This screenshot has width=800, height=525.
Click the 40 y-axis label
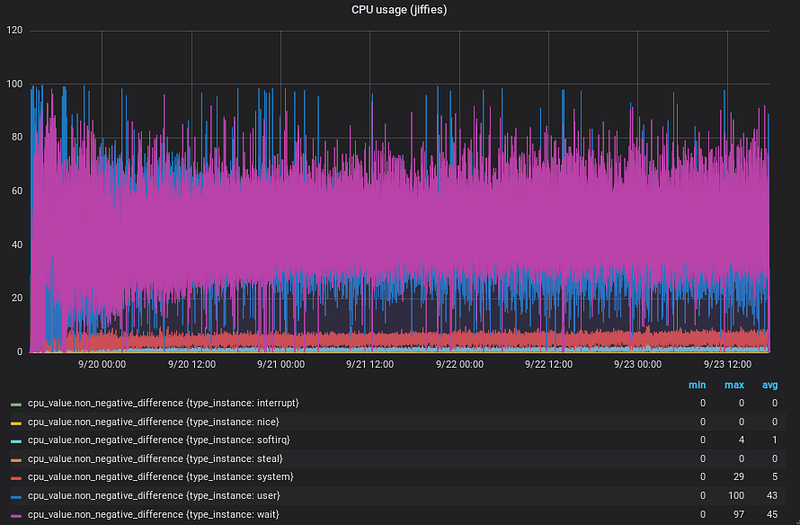(x=17, y=244)
